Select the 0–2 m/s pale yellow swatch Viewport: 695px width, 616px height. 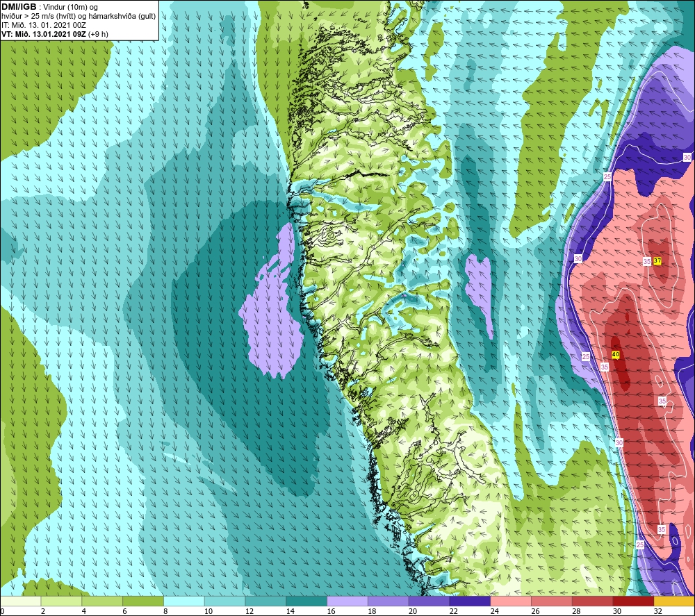pos(21,601)
